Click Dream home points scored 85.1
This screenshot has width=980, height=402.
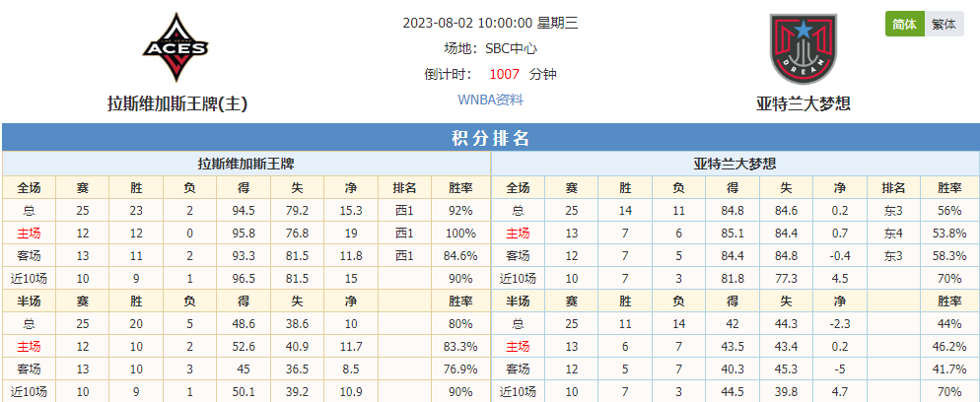coord(732,234)
